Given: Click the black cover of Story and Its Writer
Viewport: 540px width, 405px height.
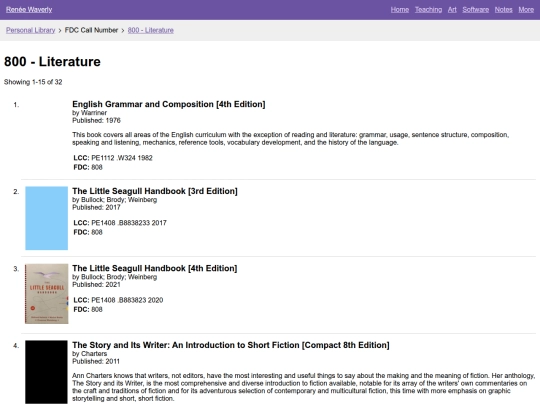Looking at the screenshot, I should click(x=46, y=372).
